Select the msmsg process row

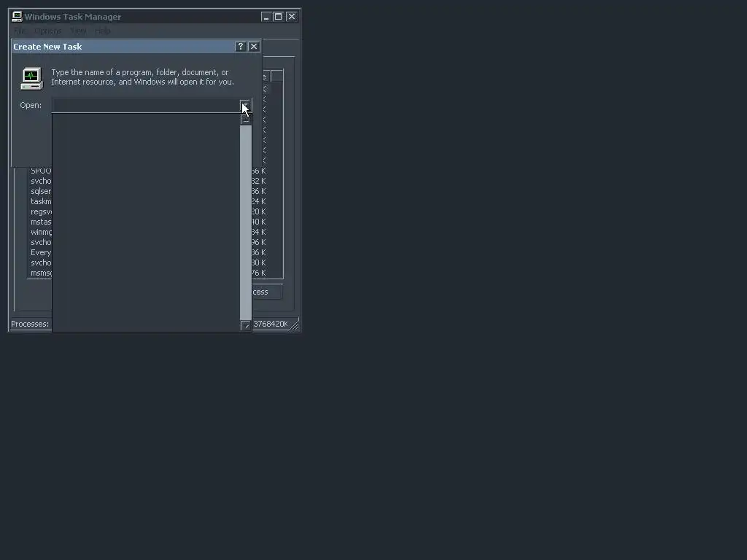pos(41,273)
